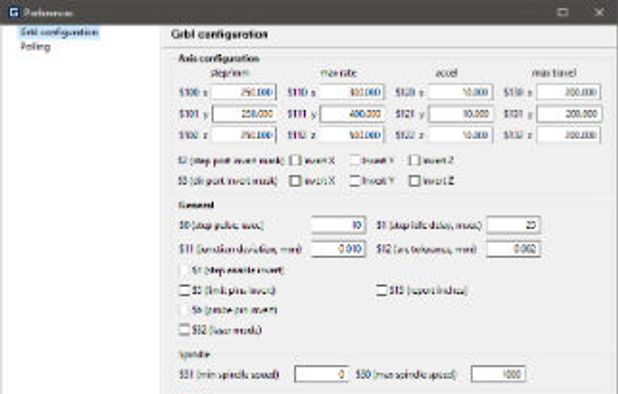Click the steps/mm column header
Image resolution: width=618 pixels, height=394 pixels.
point(230,73)
